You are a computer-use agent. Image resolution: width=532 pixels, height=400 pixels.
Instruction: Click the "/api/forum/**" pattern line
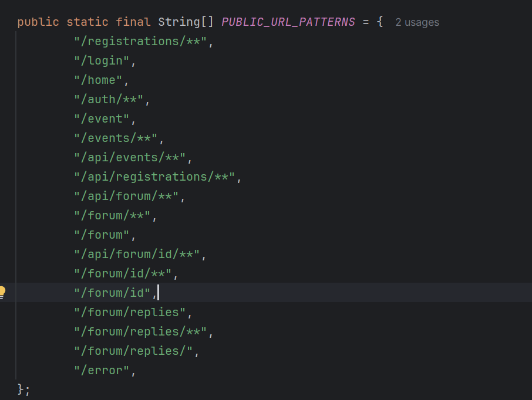[x=126, y=196]
